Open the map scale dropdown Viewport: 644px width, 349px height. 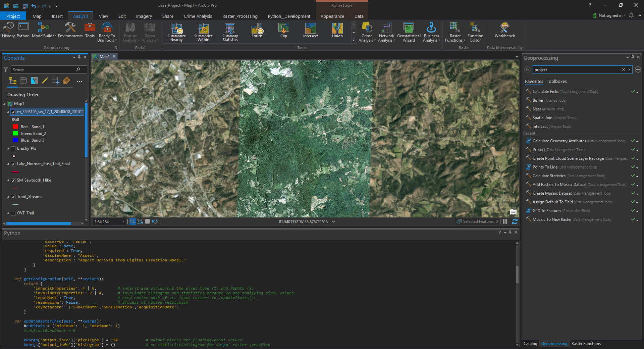pos(123,221)
